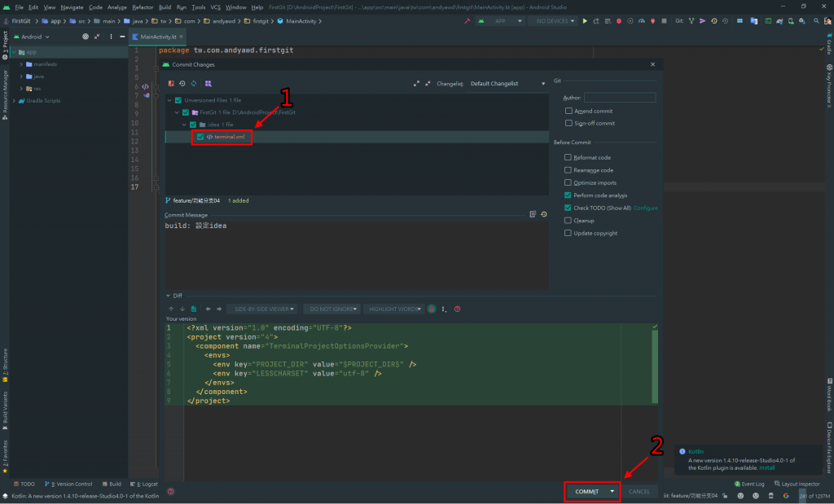Click into the Commit Message text area
834x504 pixels.
click(357, 255)
